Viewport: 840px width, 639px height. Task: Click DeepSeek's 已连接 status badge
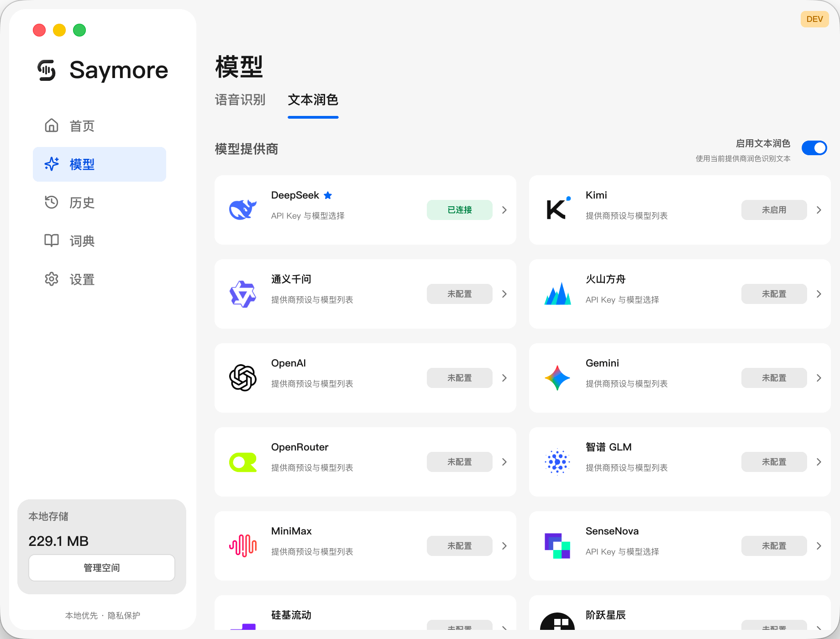point(460,210)
